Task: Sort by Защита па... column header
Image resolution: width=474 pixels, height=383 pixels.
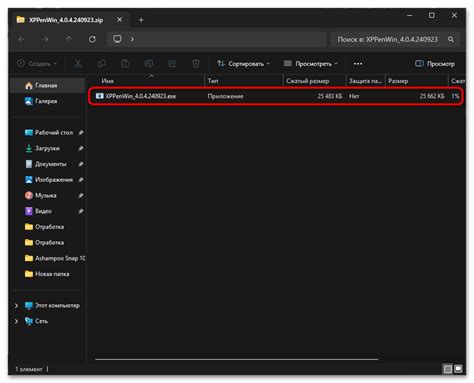Action: click(x=366, y=81)
